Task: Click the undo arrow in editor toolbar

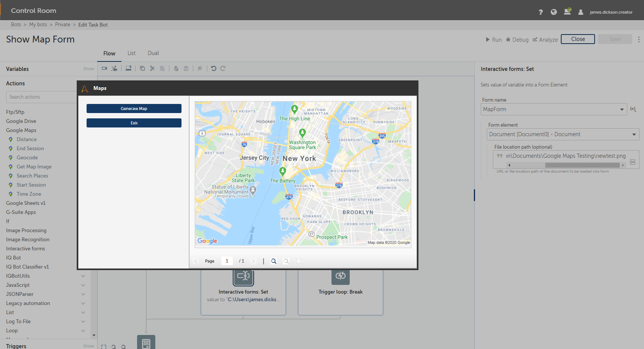Action: pos(214,68)
